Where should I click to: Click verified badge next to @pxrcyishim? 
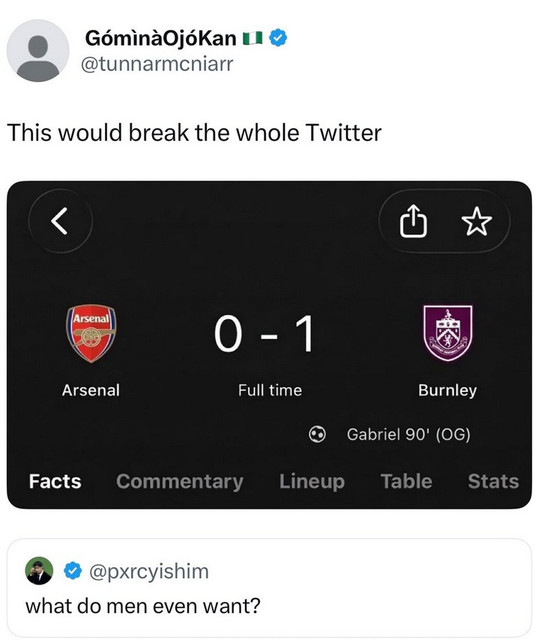(x=73, y=571)
